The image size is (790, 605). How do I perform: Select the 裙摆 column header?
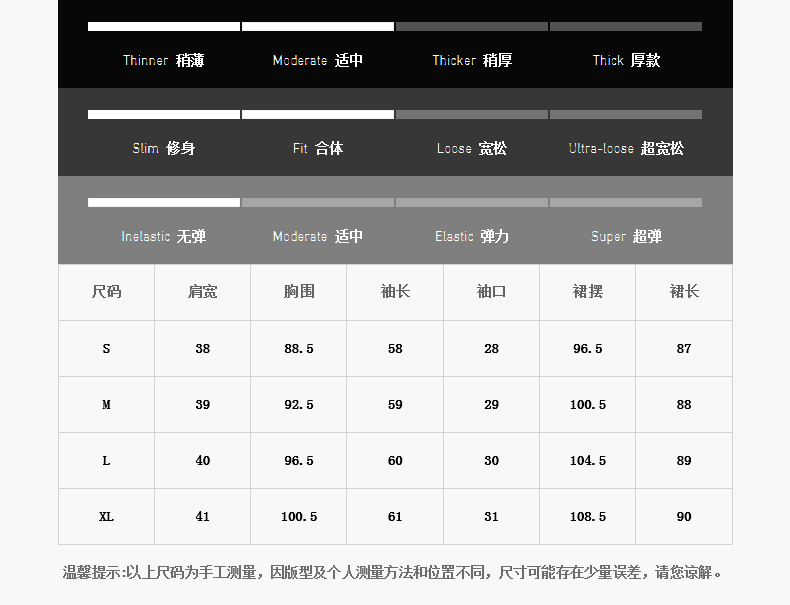pos(588,292)
